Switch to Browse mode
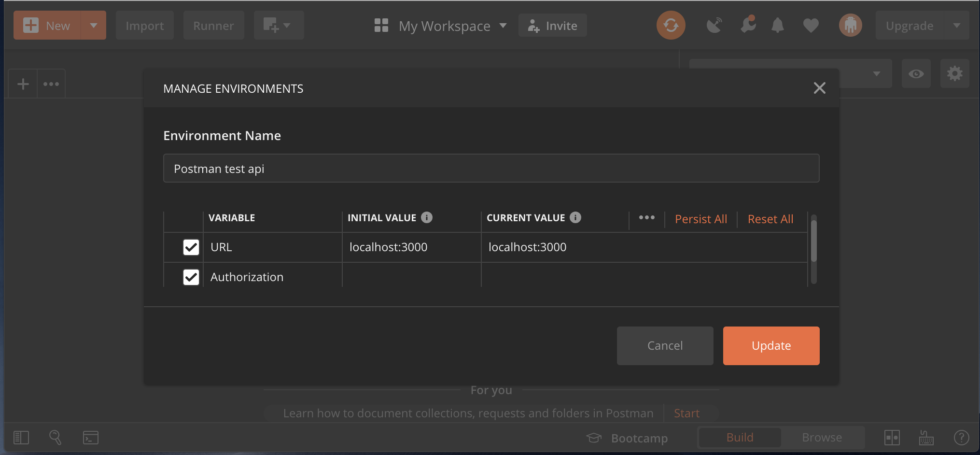The width and height of the screenshot is (980, 455). click(x=822, y=438)
